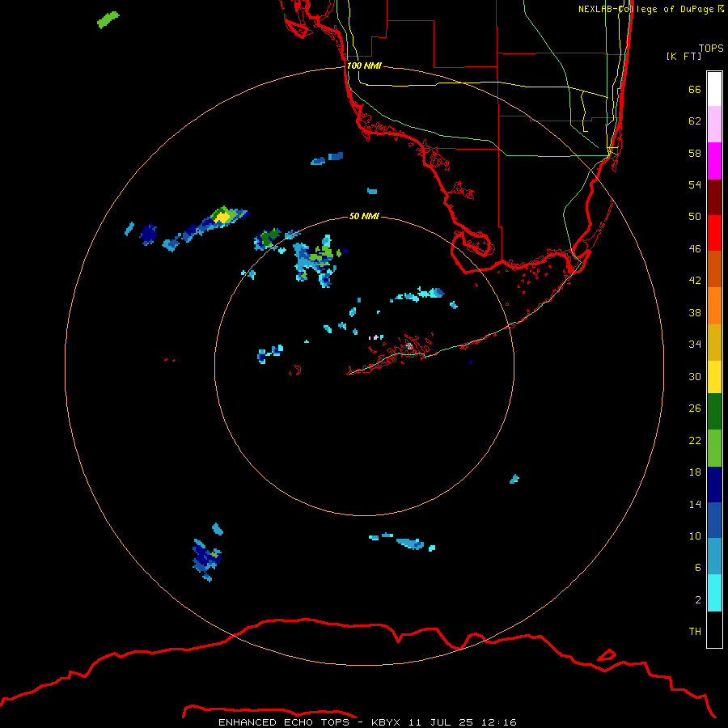Click the "54" legend value
The height and width of the screenshot is (728, 728).
click(x=695, y=184)
